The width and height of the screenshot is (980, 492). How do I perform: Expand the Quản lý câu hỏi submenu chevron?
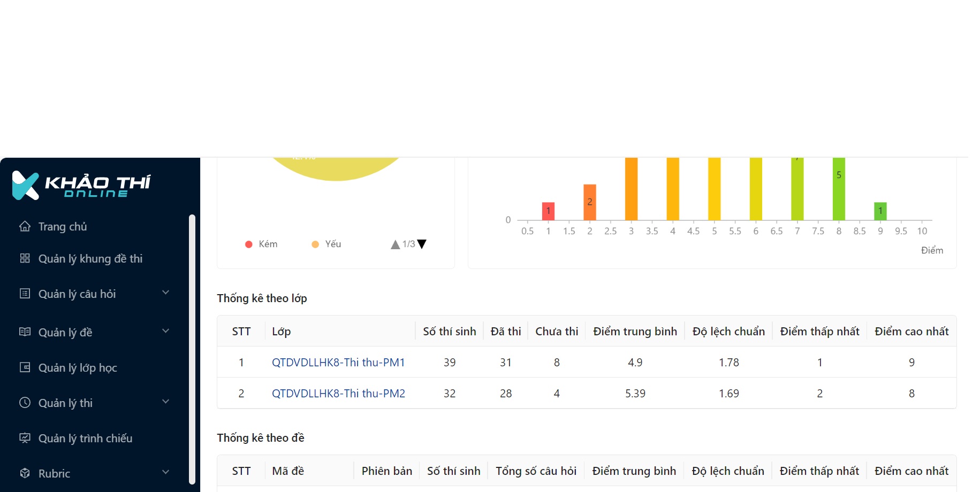click(165, 293)
